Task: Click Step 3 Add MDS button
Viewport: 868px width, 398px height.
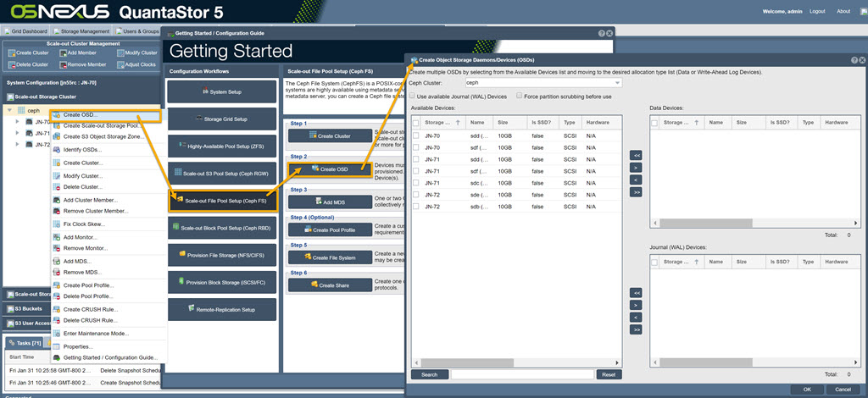Action: pyautogui.click(x=330, y=202)
